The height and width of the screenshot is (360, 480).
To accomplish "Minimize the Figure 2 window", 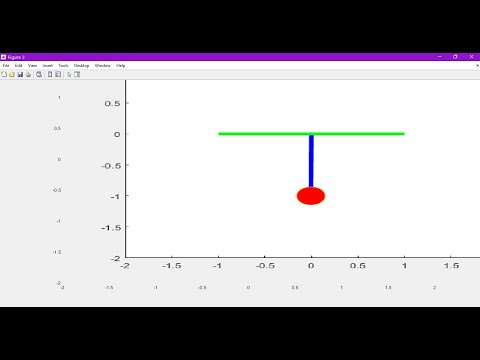I will coord(440,57).
